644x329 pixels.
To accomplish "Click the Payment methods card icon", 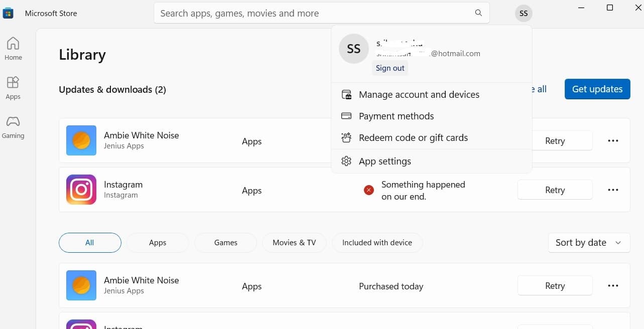I will click(x=346, y=116).
